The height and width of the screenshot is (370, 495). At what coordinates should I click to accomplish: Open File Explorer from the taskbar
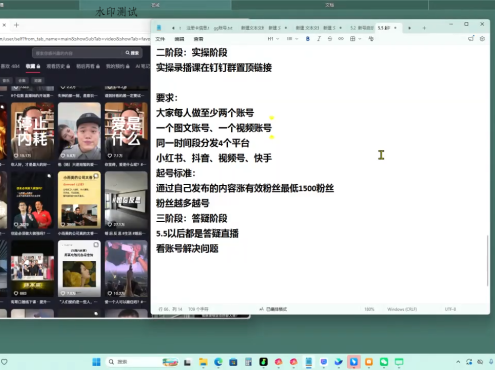point(203,362)
